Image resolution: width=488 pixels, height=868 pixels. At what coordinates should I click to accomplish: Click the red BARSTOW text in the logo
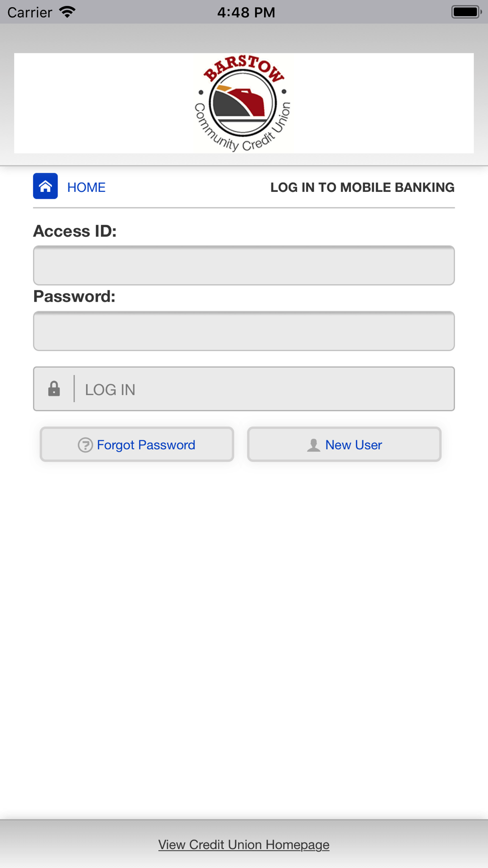244,67
